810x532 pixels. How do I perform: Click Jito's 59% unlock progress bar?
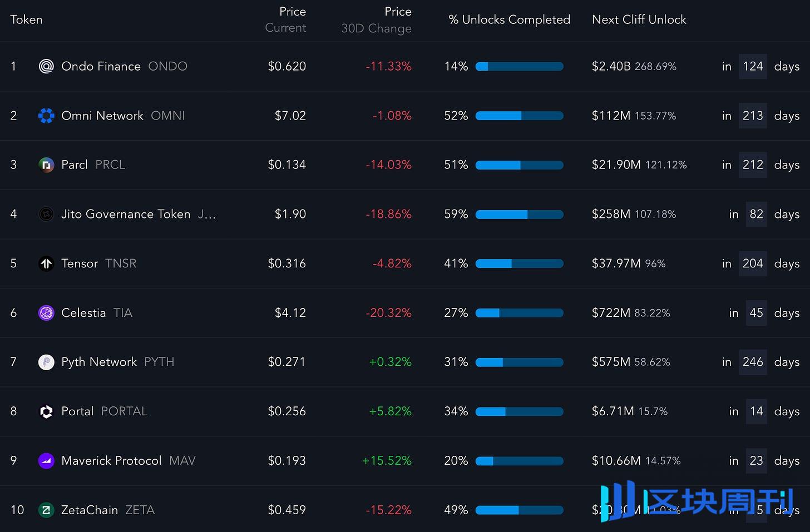pos(520,215)
